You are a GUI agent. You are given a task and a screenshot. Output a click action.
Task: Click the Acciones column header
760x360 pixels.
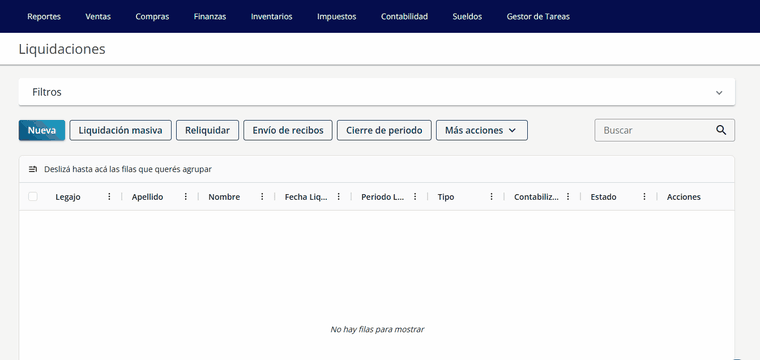(683, 197)
